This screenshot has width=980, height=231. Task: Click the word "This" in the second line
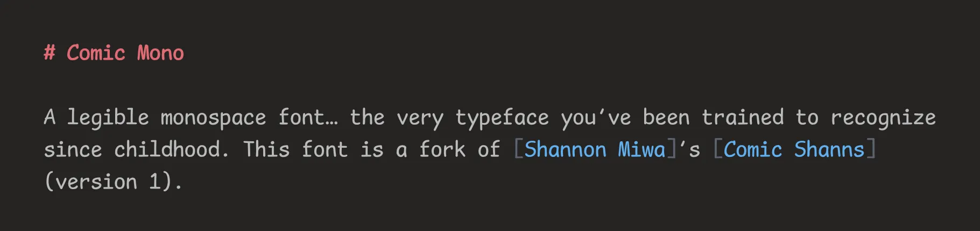point(266,149)
